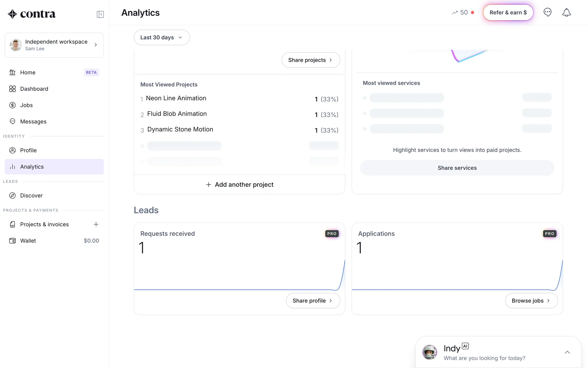Open the notifications bell
This screenshot has height=368, width=588.
click(566, 13)
